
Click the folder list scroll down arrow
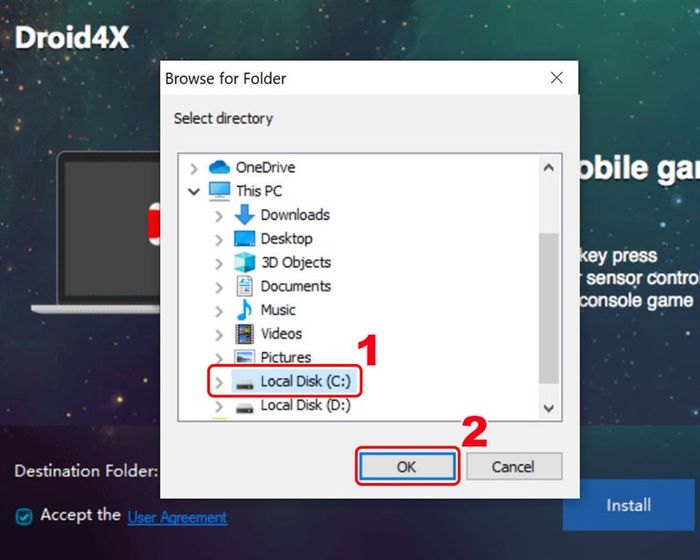click(549, 408)
